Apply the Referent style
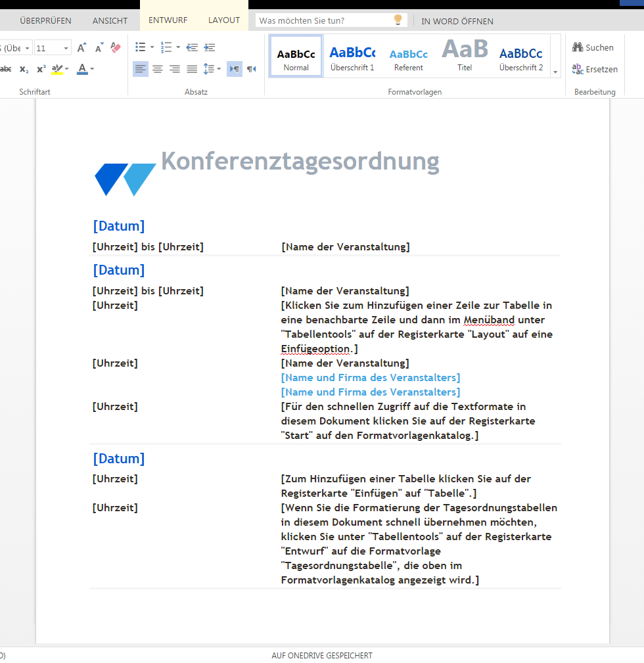Image resolution: width=644 pixels, height=663 pixels. [x=409, y=57]
